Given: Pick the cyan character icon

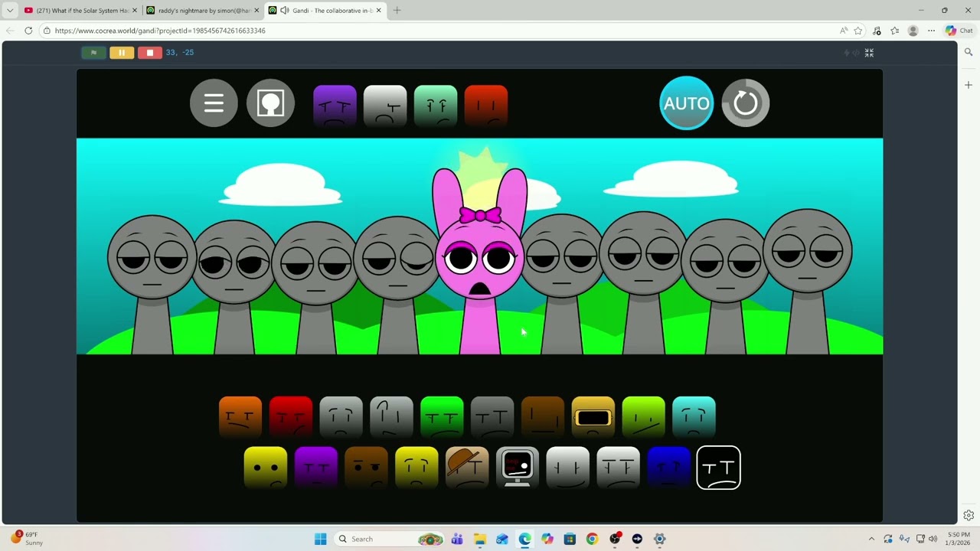Looking at the screenshot, I should (694, 417).
